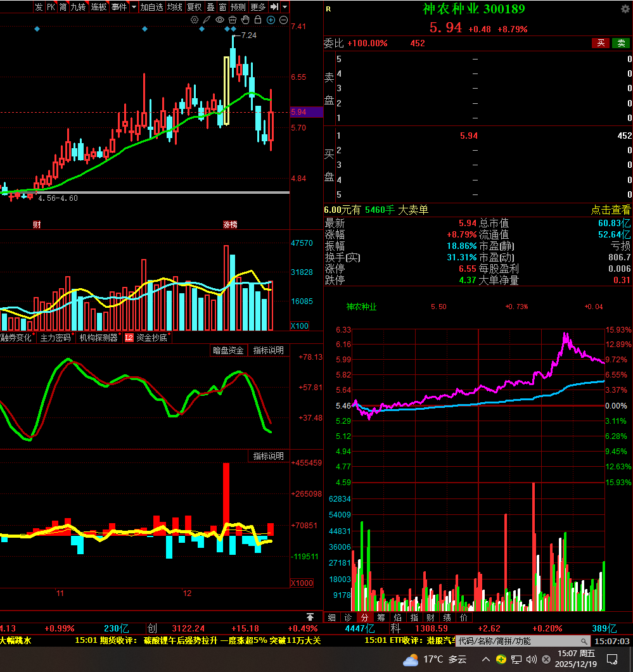Click 加自选 to add to watchlist
Viewport: 633px width, 672px height.
pos(152,7)
